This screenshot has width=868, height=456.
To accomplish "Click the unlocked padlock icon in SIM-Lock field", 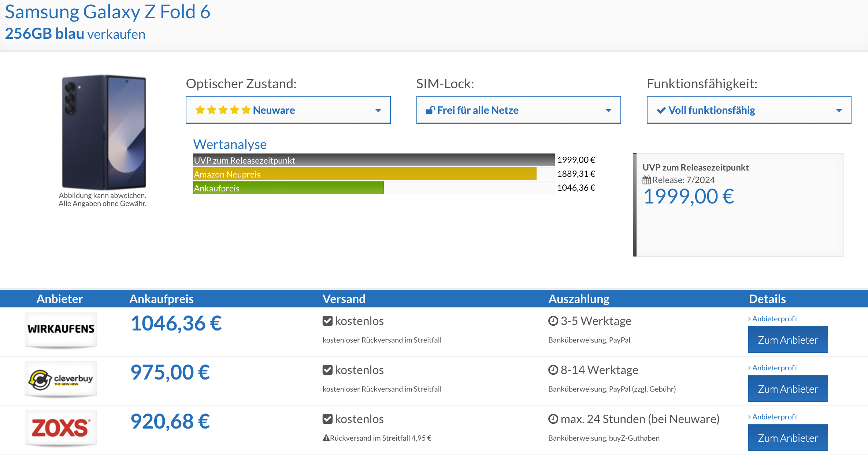I will pos(430,110).
